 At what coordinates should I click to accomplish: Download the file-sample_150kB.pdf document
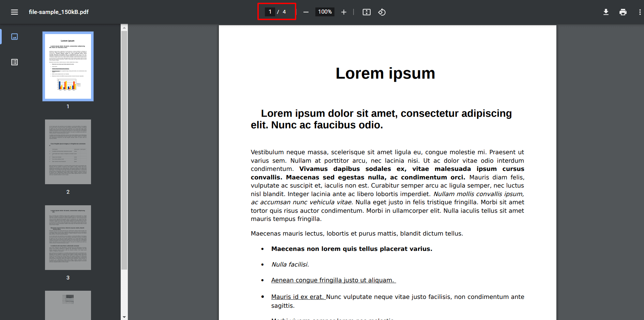coord(606,12)
